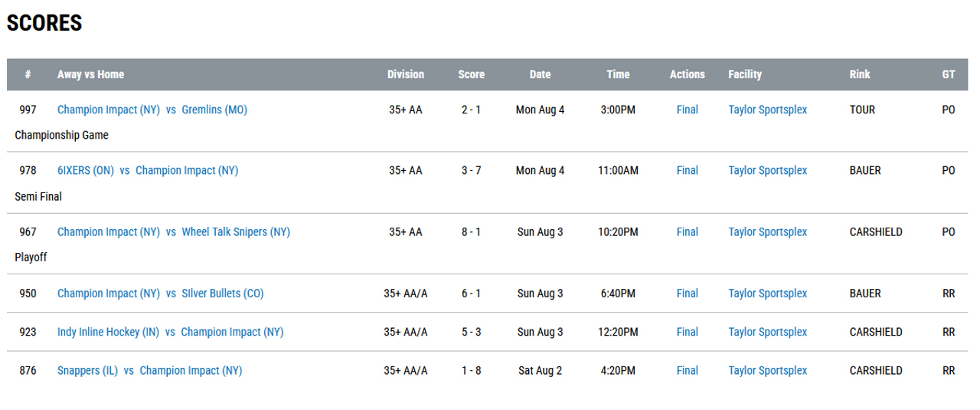Image resolution: width=980 pixels, height=410 pixels.
Task: Open Final link for game 978
Action: (688, 170)
